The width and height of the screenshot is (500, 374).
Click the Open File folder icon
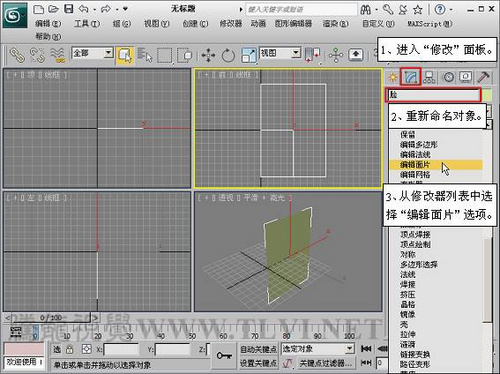click(54, 9)
